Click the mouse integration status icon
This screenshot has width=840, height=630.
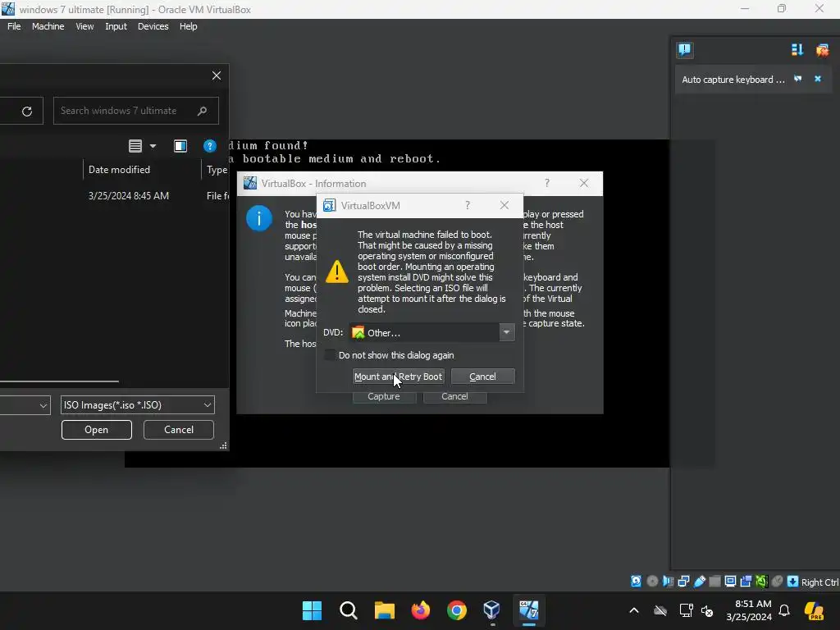point(777,582)
